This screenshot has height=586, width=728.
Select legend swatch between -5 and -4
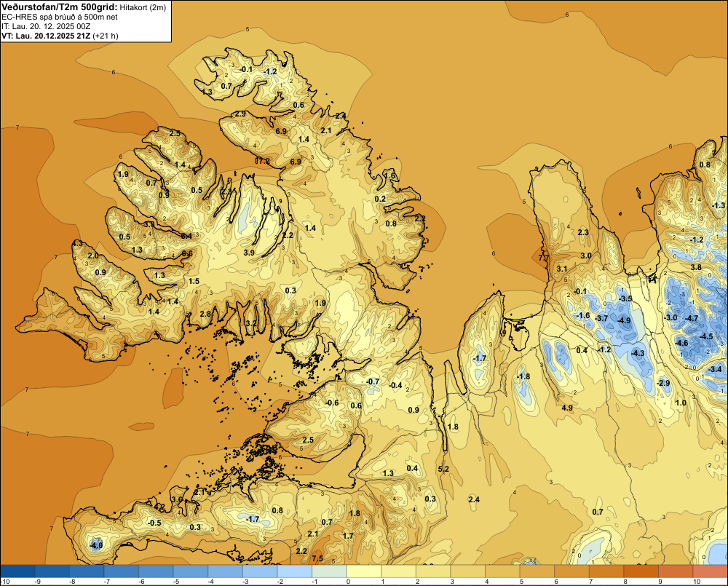point(191,571)
